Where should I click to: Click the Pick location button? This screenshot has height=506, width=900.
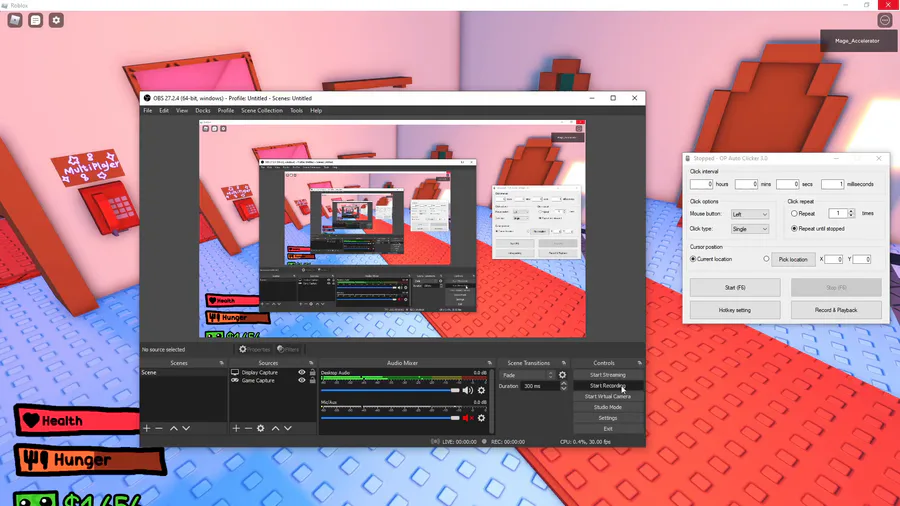(793, 259)
